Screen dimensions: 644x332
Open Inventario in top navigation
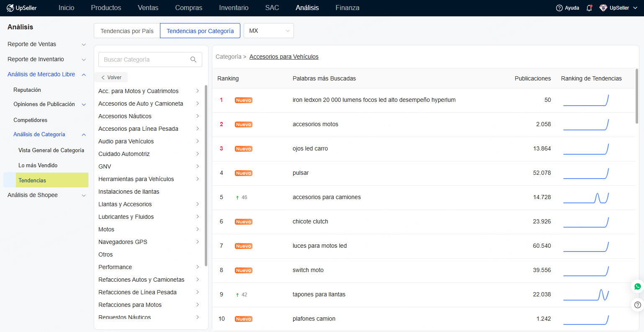(234, 8)
